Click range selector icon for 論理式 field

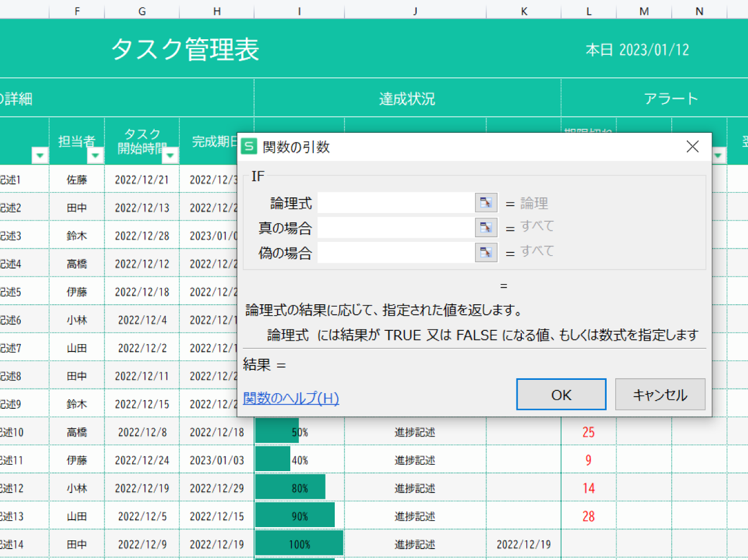coord(486,203)
